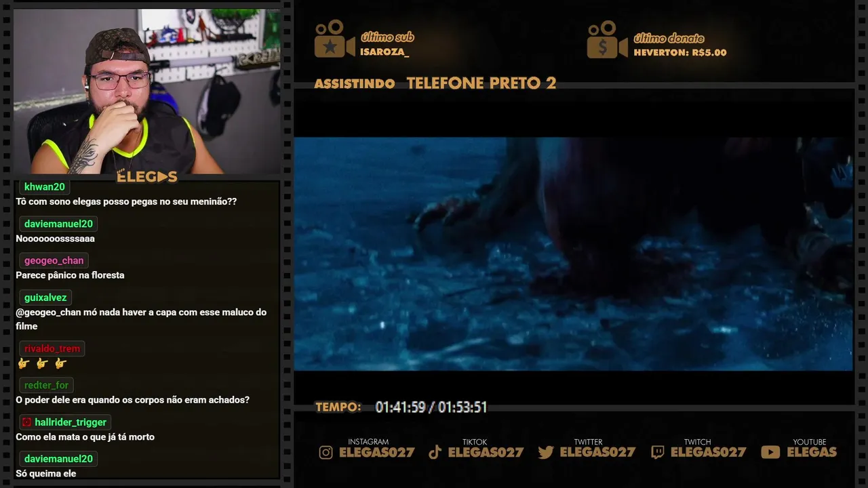This screenshot has width=868, height=488.
Task: Click the TikTok logo icon
Action: click(x=435, y=452)
